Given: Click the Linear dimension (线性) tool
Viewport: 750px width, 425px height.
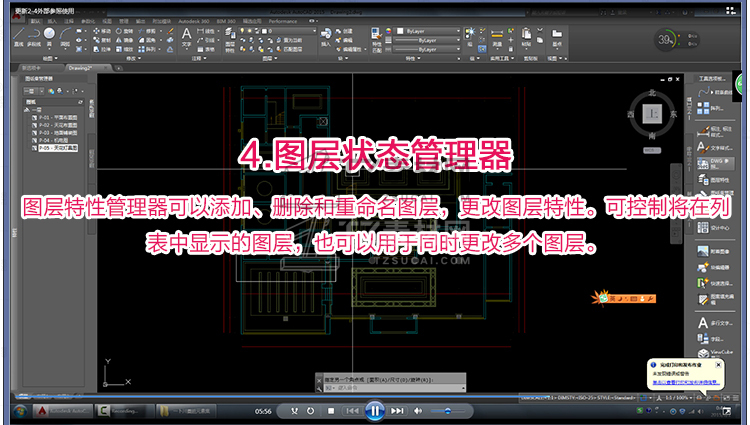Looking at the screenshot, I should [206, 31].
